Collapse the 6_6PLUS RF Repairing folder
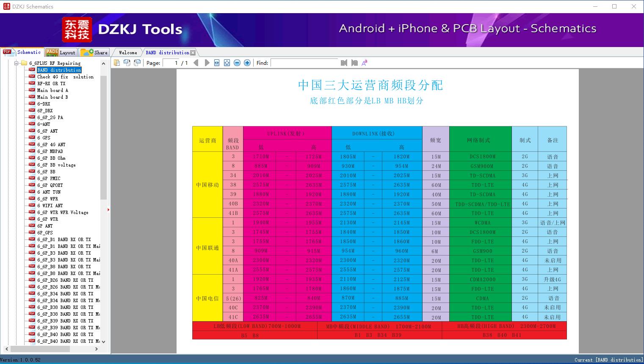The width and height of the screenshot is (644, 364). click(x=17, y=63)
